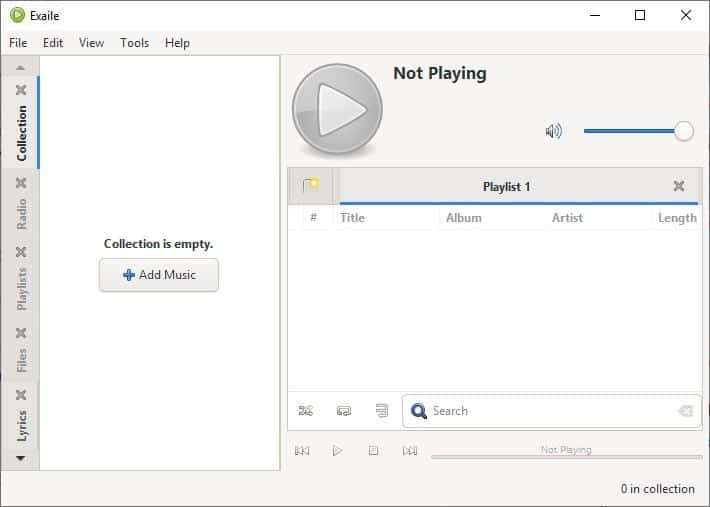Screen dimensions: 710x507
Task: Close the Lyrics side panel tab
Action: tap(21, 395)
